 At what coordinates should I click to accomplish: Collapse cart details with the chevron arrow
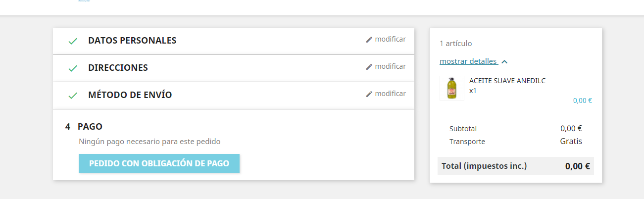point(504,62)
